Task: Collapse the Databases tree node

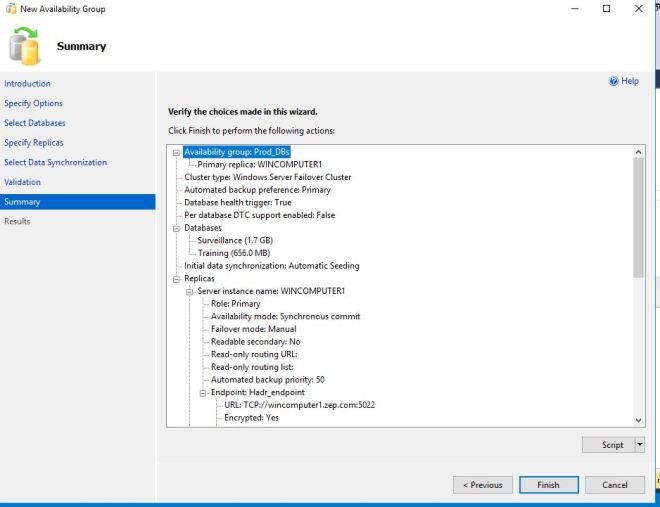Action: [x=177, y=228]
